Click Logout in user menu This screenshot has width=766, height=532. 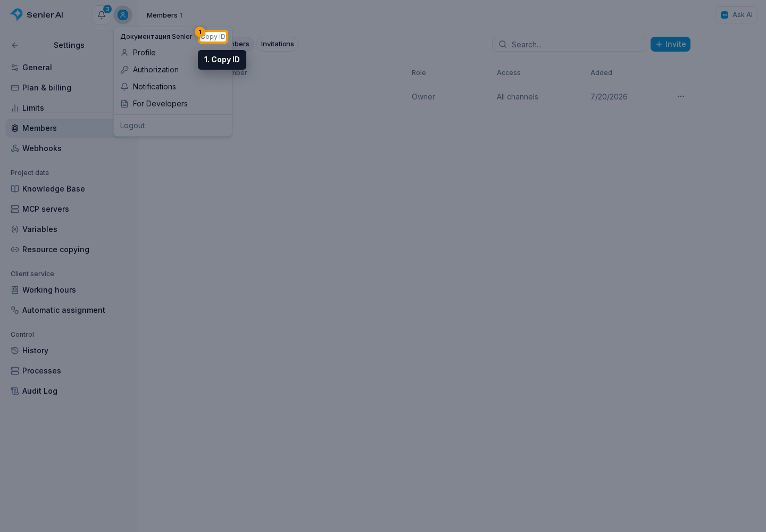click(x=173, y=126)
